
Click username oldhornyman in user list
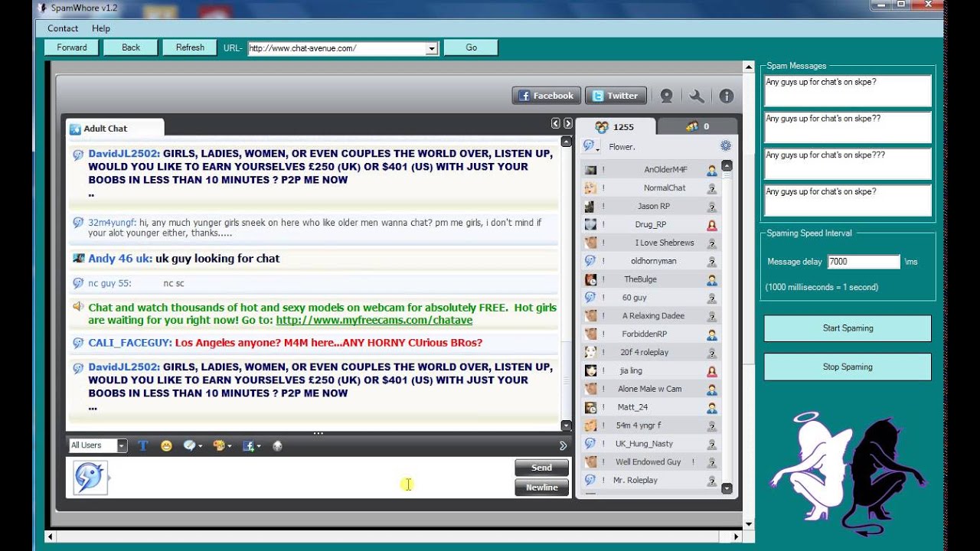[x=653, y=261]
